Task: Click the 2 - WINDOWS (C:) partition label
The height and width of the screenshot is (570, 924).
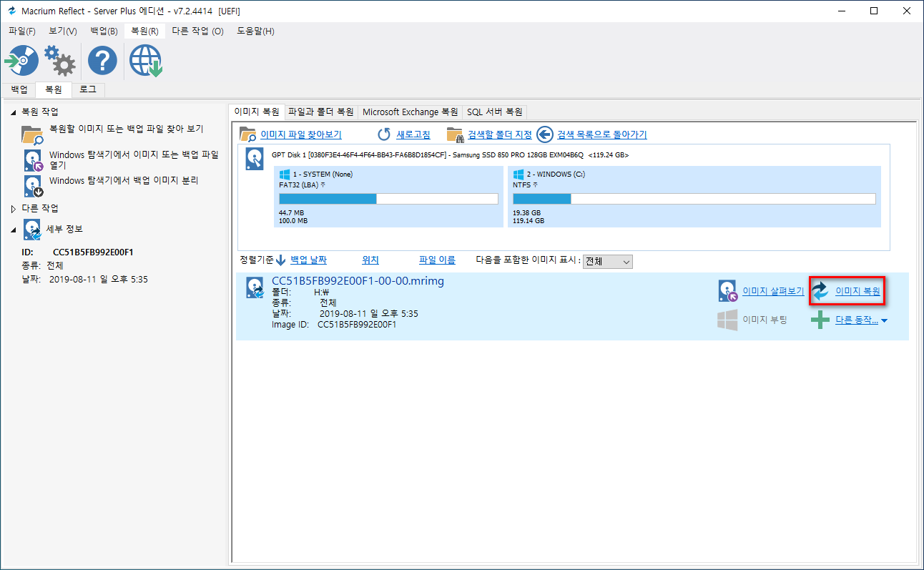Action: coord(556,175)
